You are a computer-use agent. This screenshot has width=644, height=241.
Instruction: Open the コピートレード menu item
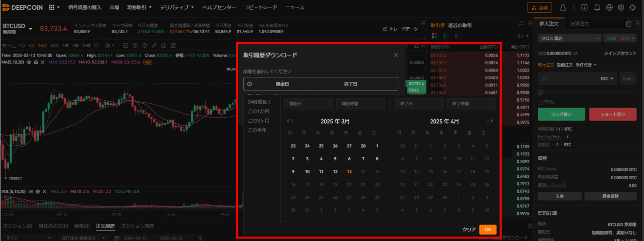(x=260, y=8)
